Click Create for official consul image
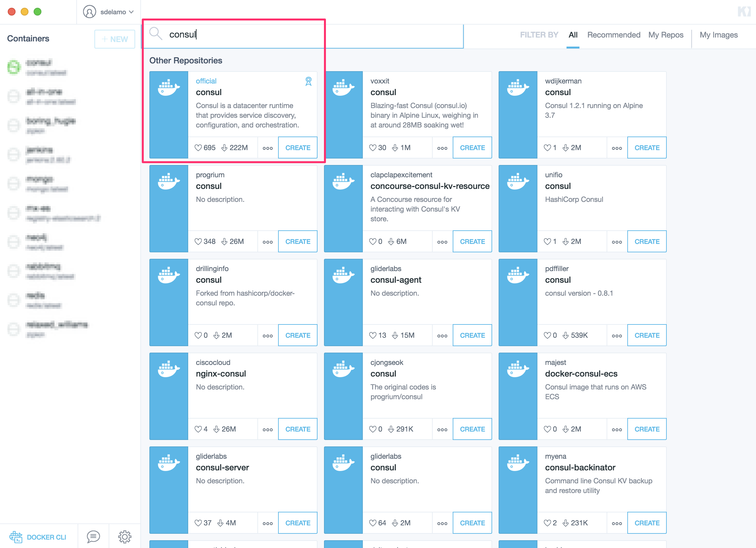 298,148
